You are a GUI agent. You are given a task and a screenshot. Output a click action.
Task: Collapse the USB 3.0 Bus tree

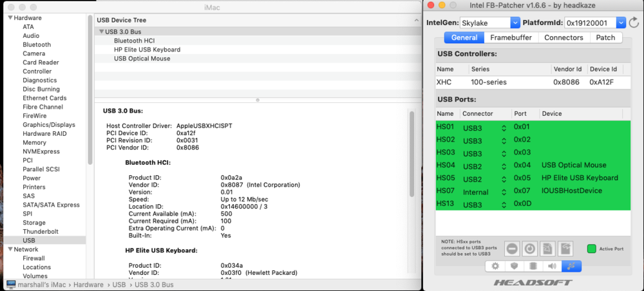[101, 32]
